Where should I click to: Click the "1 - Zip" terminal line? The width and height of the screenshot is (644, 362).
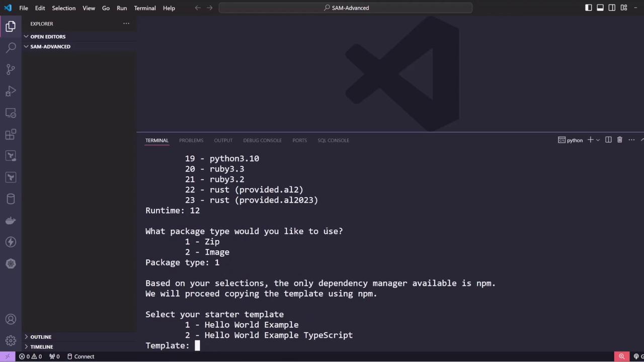202,242
